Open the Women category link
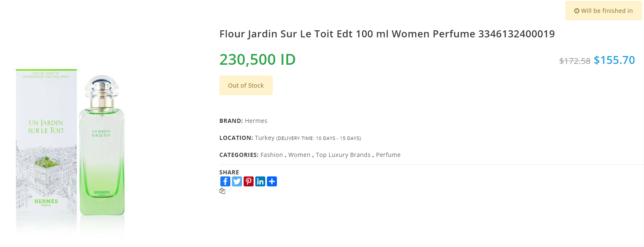The image size is (644, 247). pyautogui.click(x=299, y=155)
